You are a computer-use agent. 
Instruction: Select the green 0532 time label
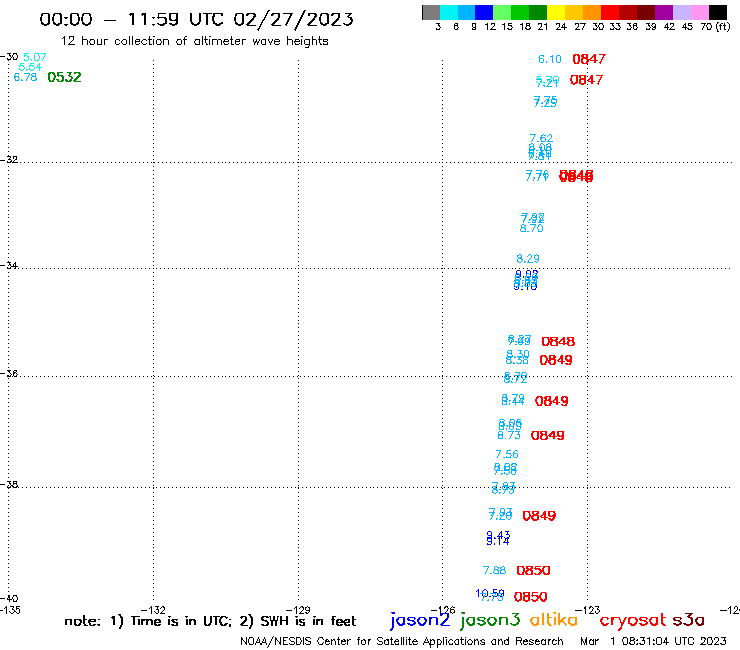64,77
